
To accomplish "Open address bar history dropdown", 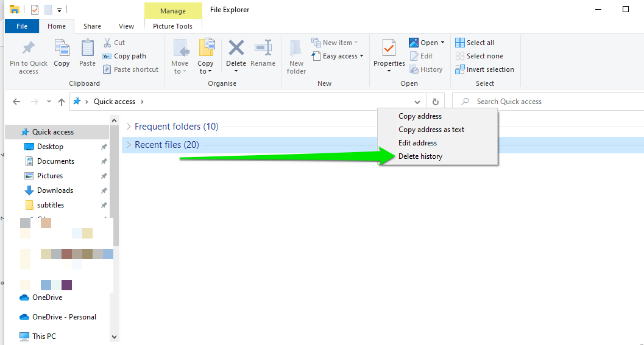I will [417, 102].
